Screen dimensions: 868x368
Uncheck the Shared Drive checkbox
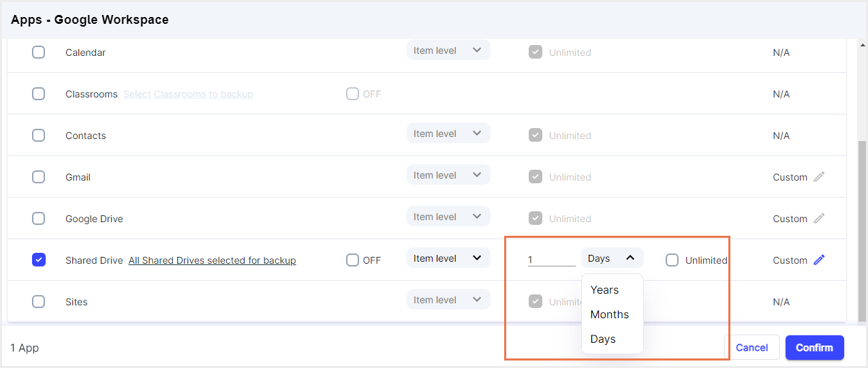pyautogui.click(x=39, y=260)
